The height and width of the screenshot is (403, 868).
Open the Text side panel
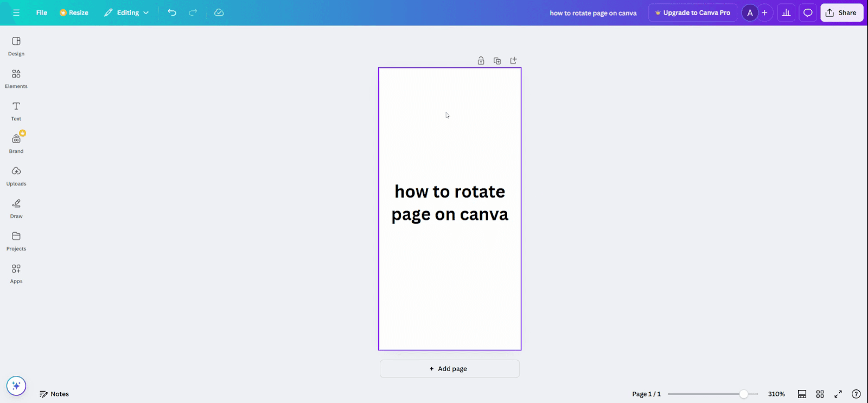pos(16,111)
